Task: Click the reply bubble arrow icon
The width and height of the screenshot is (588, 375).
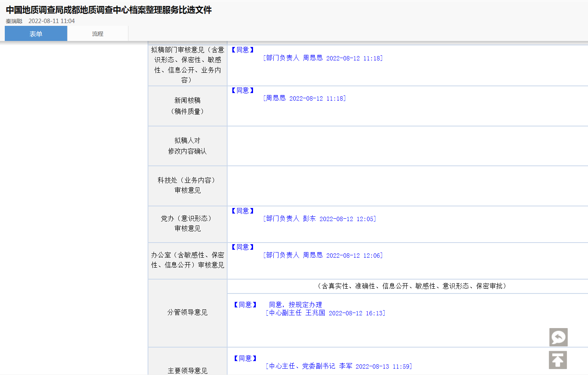Action: pos(558,337)
